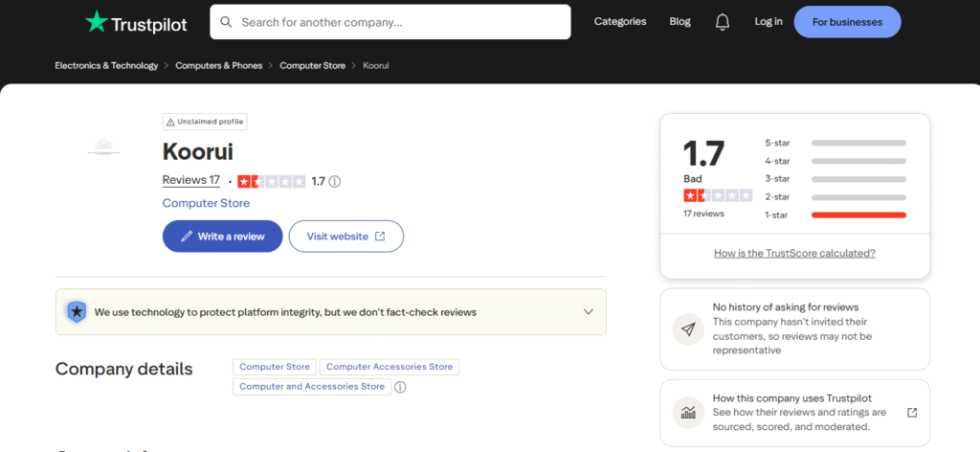Click the Unclaimed profile badge
Image resolution: width=980 pixels, height=452 pixels.
205,122
